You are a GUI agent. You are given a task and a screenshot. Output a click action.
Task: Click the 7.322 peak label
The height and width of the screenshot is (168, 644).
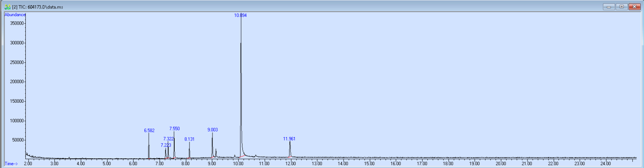(x=169, y=139)
